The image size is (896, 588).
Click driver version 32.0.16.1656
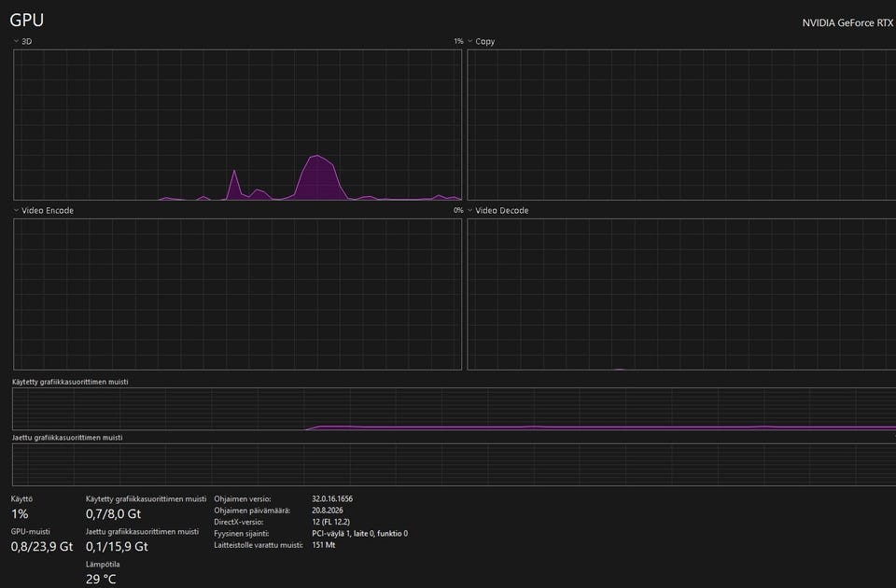coord(332,498)
